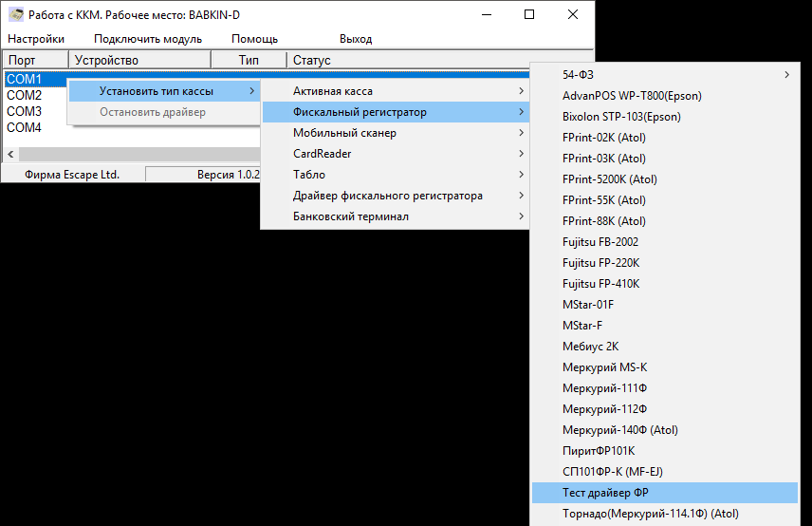Select FPrint-55K (Atol)
Screen dimensions: 812x526
665,200
